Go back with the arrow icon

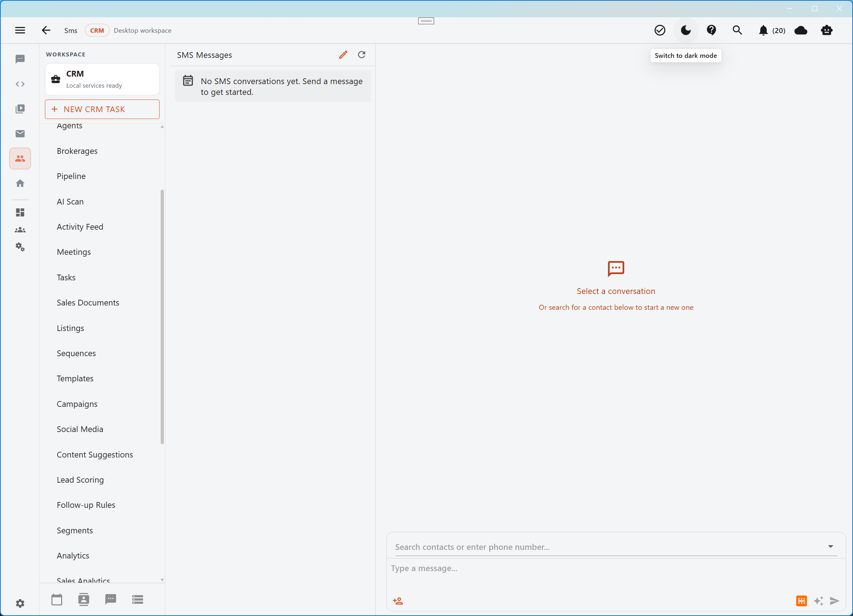pos(46,31)
